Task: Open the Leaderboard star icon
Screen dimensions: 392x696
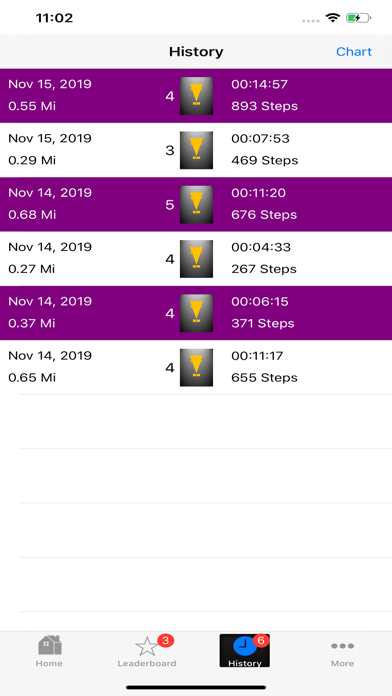Action: pos(147,646)
